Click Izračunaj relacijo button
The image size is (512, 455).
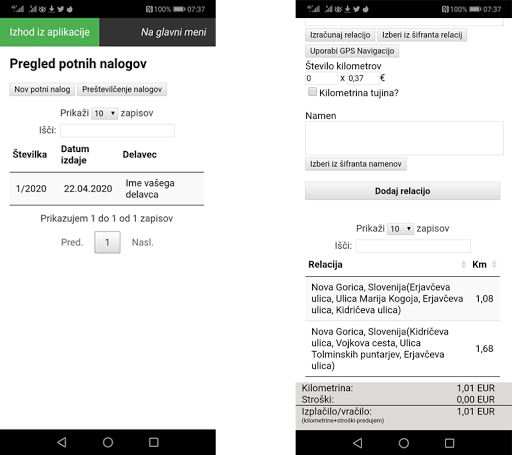(x=340, y=35)
